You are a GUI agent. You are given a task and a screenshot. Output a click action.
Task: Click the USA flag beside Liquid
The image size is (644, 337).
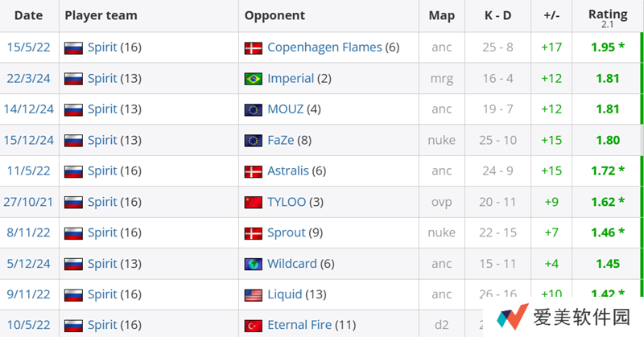pyautogui.click(x=254, y=294)
